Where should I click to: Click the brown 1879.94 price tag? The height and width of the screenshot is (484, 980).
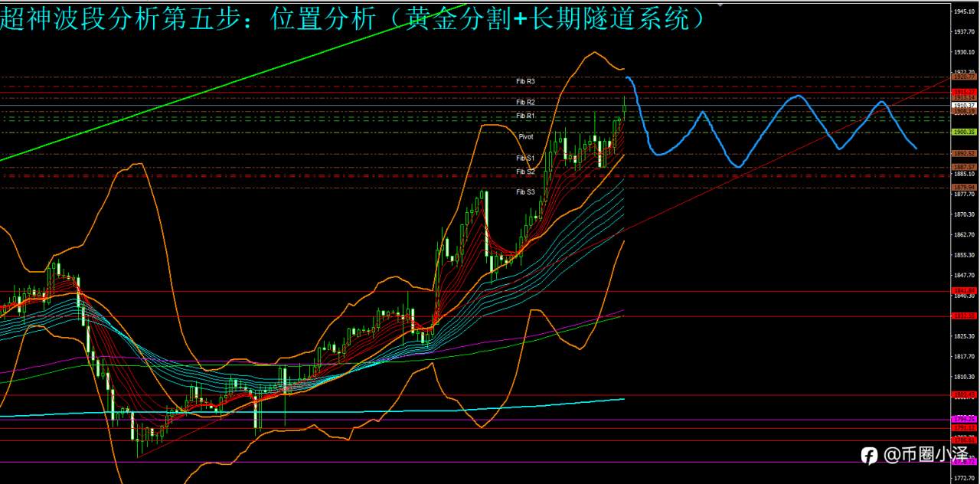(x=964, y=187)
